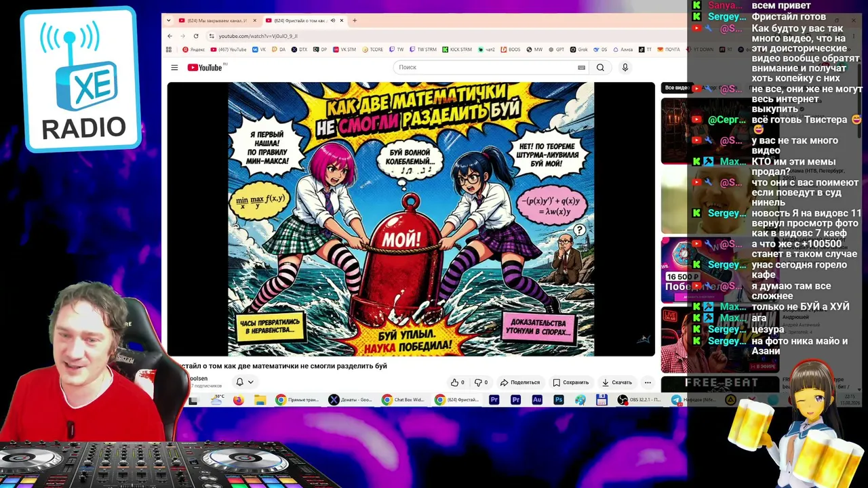Open the DA bookmark

coord(279,49)
